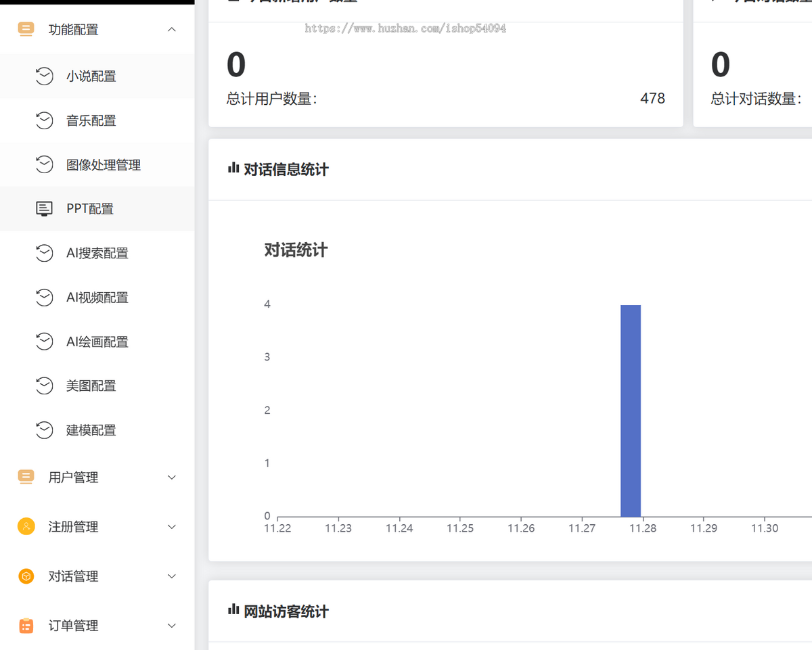
Task: Collapse the 功能配置 section chevron
Action: 172,29
